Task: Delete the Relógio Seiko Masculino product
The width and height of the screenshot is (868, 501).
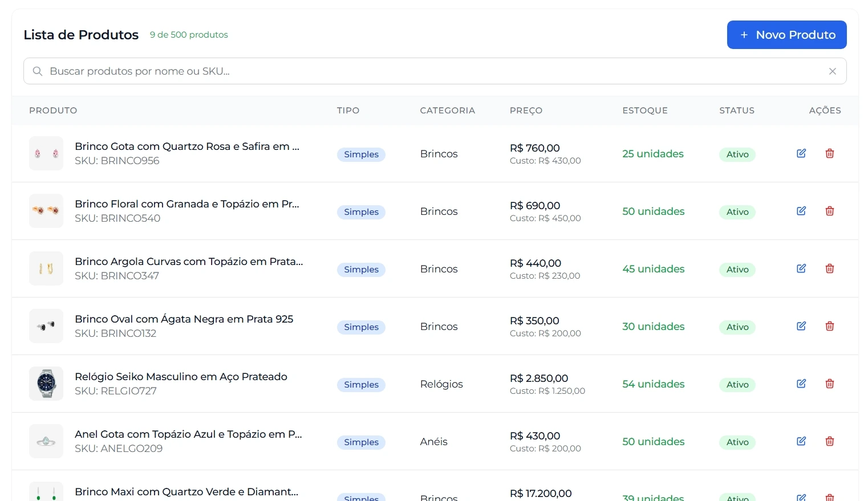Action: 830,384
